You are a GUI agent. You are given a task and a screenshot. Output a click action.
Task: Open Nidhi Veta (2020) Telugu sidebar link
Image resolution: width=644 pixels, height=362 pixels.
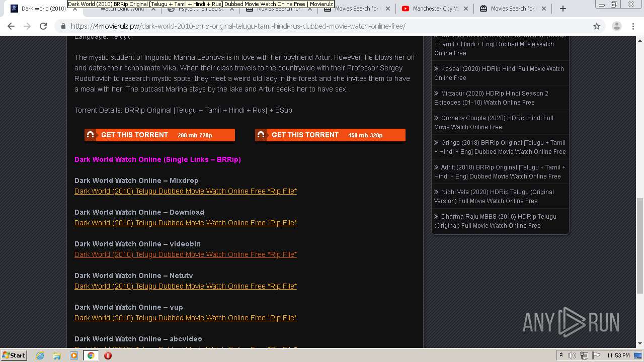pos(494,196)
